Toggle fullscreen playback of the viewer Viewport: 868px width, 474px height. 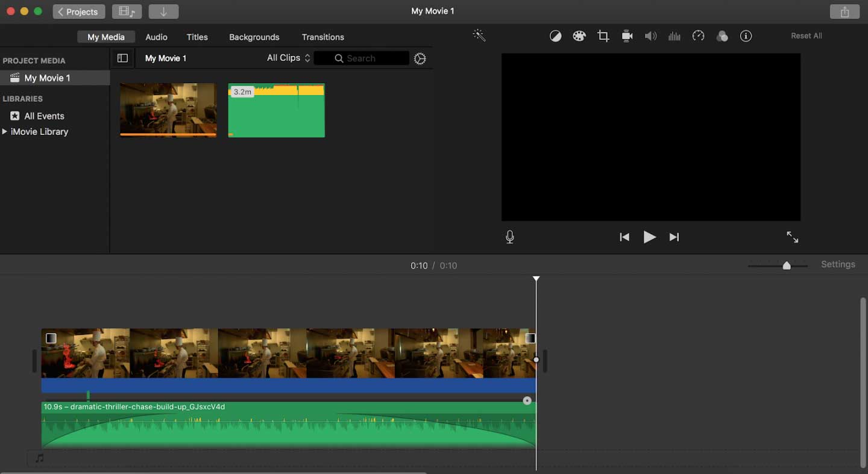pos(792,237)
